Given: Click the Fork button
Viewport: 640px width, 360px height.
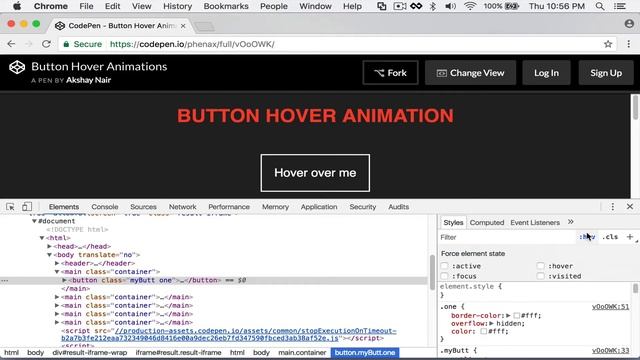Looking at the screenshot, I should pos(390,73).
